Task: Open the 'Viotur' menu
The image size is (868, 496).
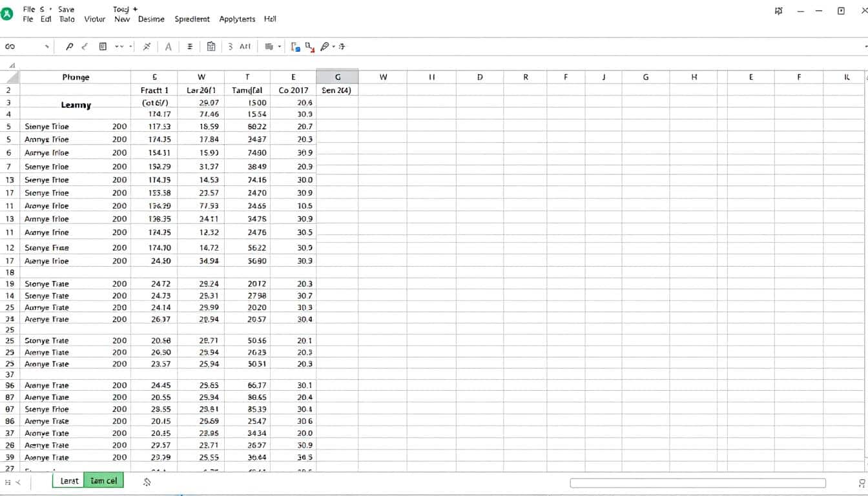Action: 94,19
